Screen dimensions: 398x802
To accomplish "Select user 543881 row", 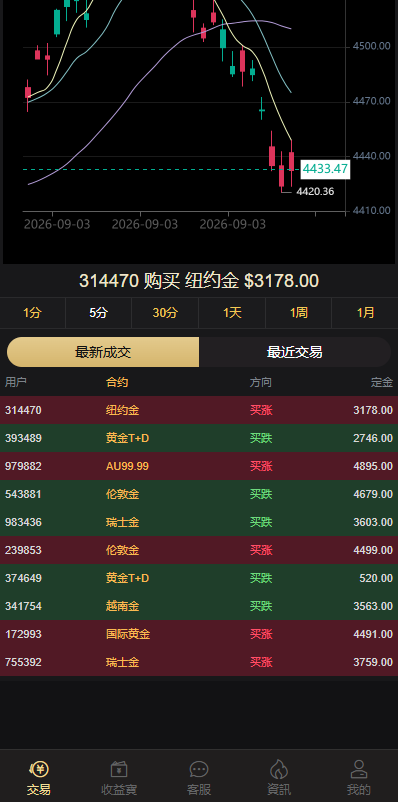I will (x=199, y=495).
